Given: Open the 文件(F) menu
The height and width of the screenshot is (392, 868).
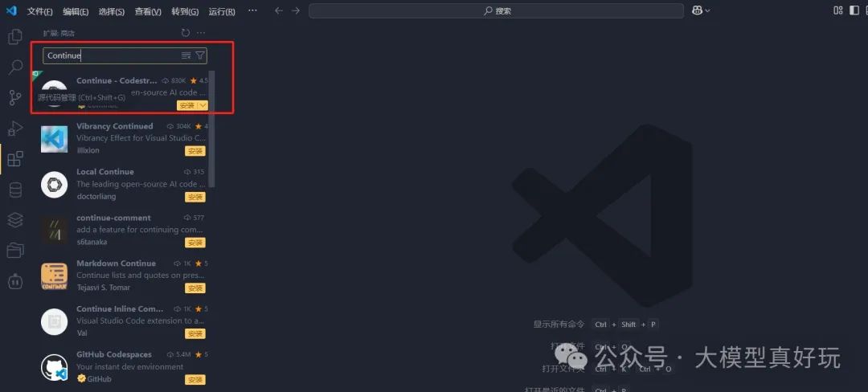Looking at the screenshot, I should [40, 11].
